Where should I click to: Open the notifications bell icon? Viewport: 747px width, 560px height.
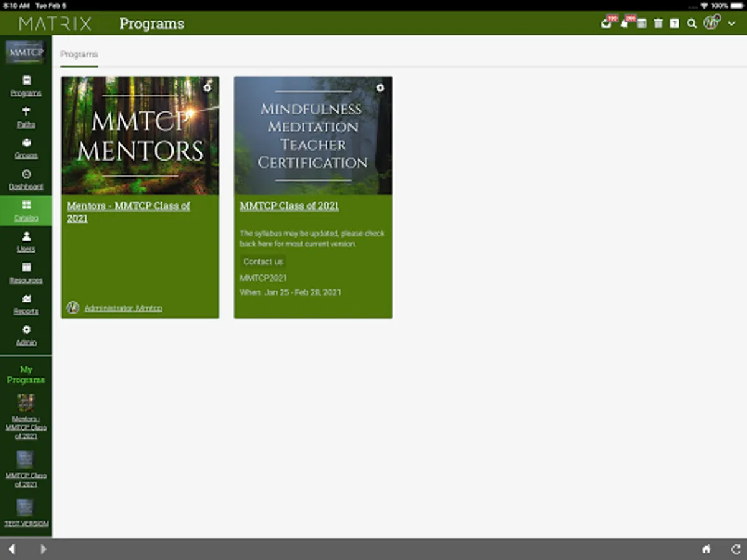(x=624, y=24)
